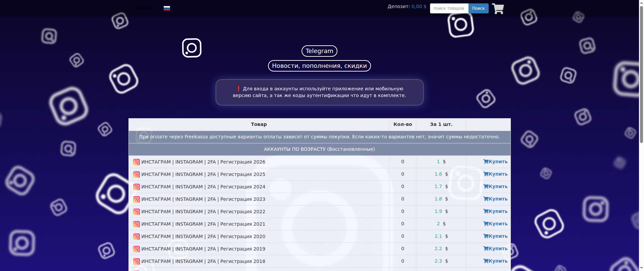Viewport: 644px width, 271px height.
Task: Click the Russian flag language icon
Action: tap(167, 8)
